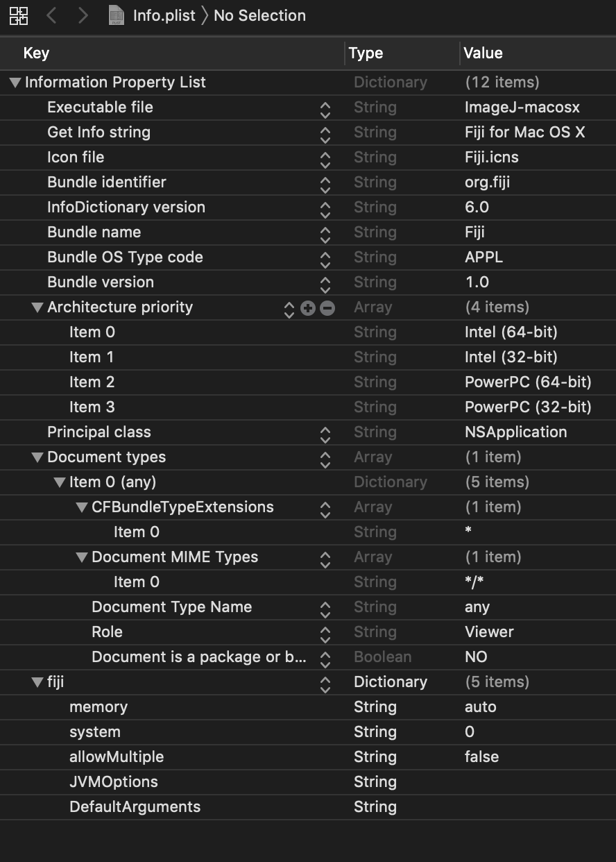Open the related items grid icon
This screenshot has width=616, height=862.
pyautogui.click(x=19, y=15)
